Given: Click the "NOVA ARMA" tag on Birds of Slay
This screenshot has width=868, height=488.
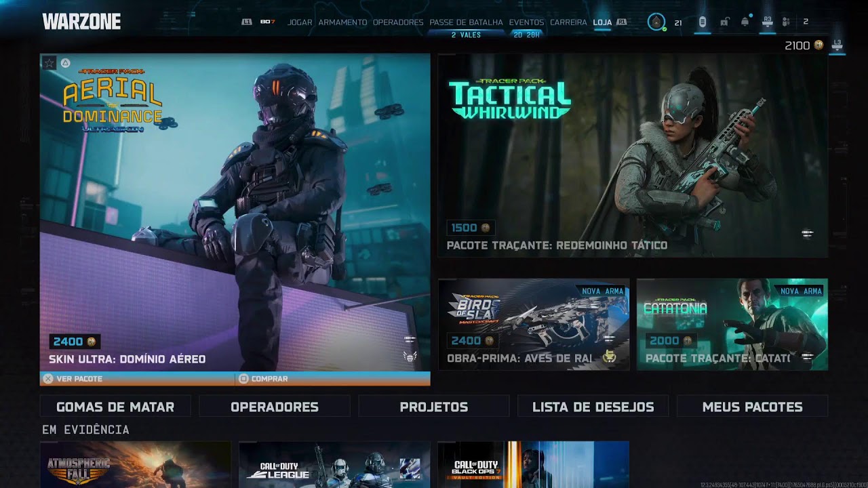Looking at the screenshot, I should point(603,291).
